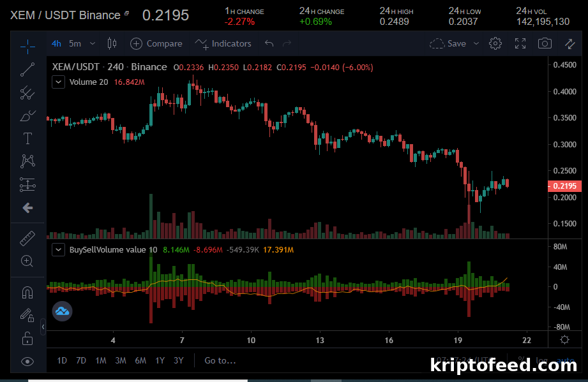Viewport: 588px width, 382px height.
Task: Click the date label 19 on time axis
Action: coord(458,341)
